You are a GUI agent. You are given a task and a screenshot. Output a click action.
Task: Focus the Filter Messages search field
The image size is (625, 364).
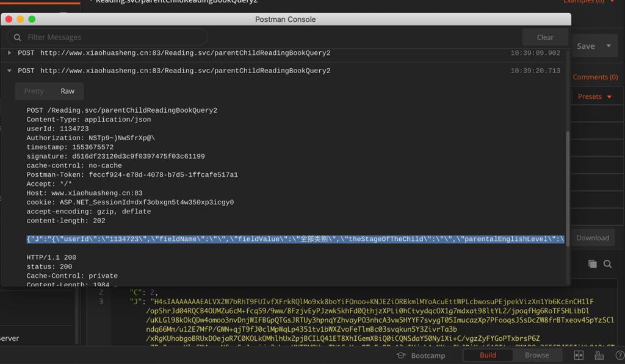107,37
